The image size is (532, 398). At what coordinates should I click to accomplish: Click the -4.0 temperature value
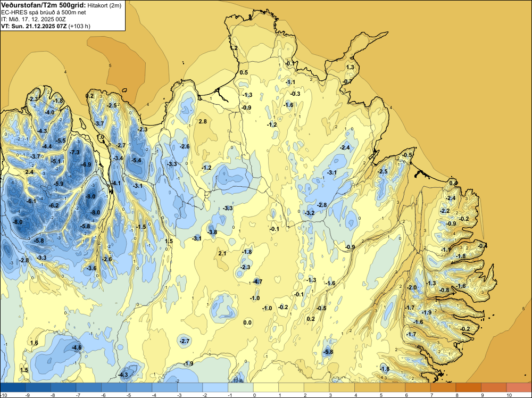point(49,112)
